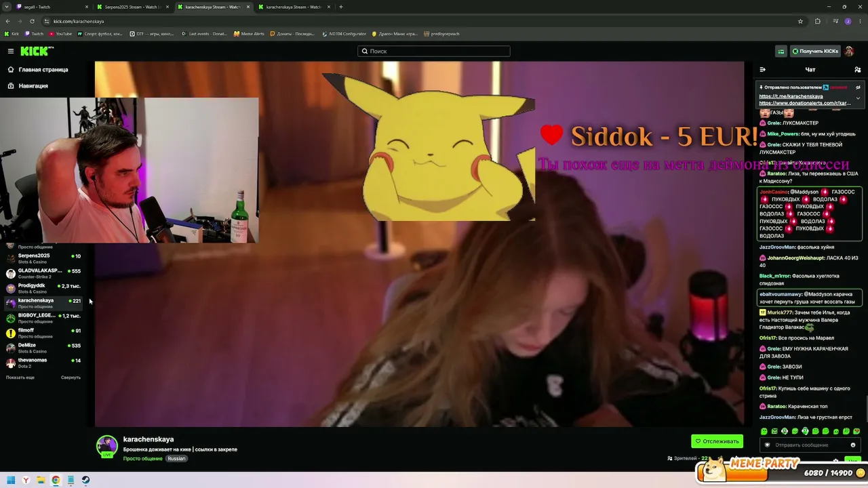Unpin the pinned chat message icon
This screenshot has height=488, width=868.
(858, 87)
